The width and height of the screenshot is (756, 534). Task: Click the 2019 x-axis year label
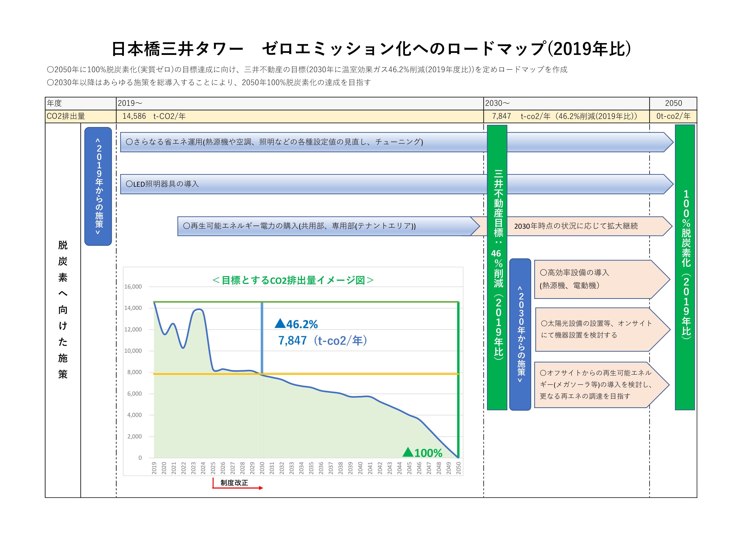154,468
